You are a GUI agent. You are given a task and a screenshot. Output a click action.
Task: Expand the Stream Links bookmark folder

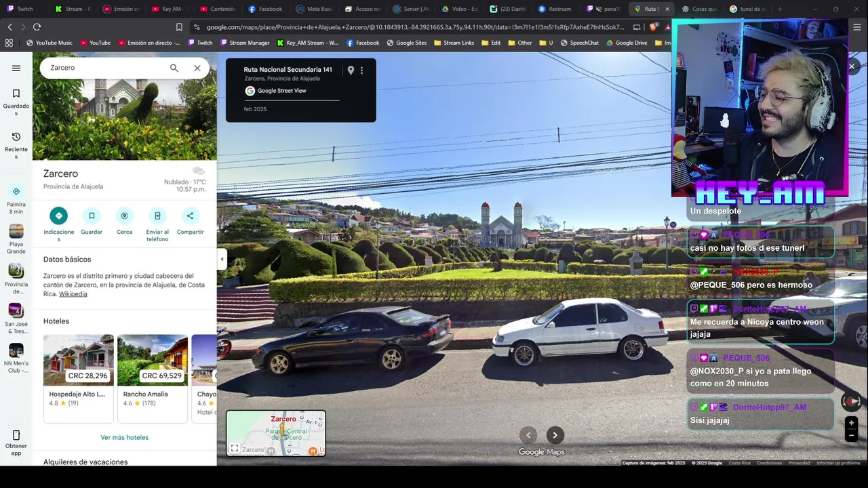[454, 43]
